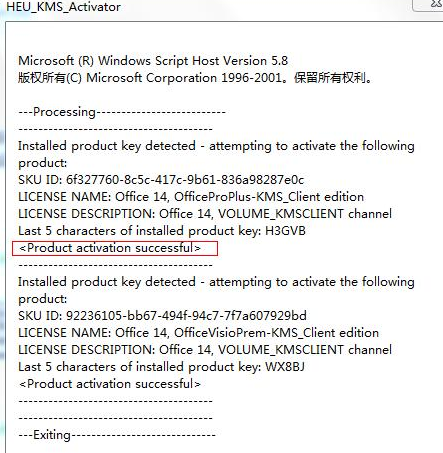
Task: Click the dashed separator below Processing
Action: 115,129
